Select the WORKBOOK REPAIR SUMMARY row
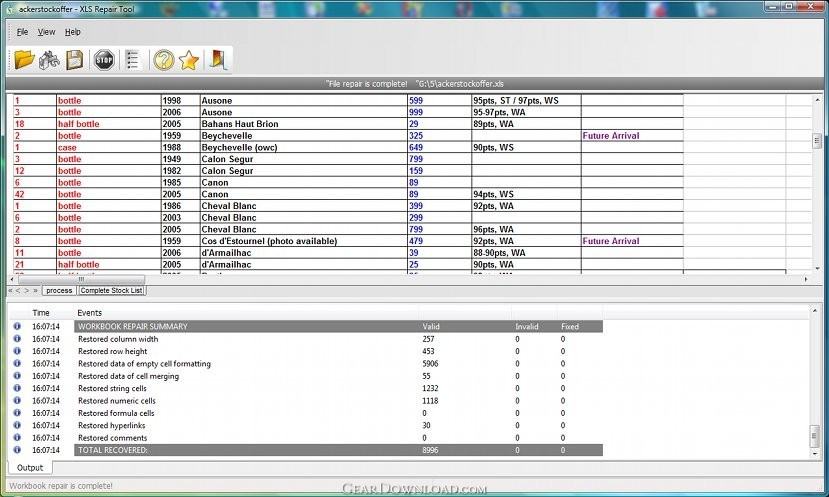This screenshot has width=829, height=497. (x=338, y=326)
